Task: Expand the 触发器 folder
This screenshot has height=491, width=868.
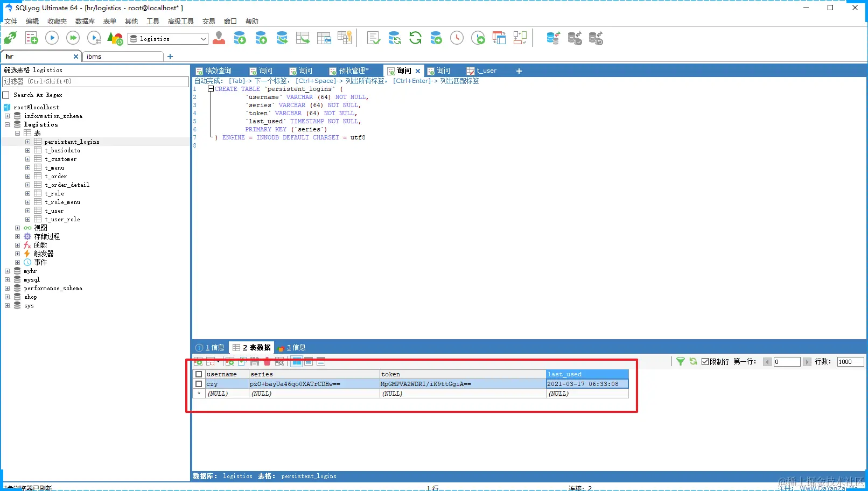Action: pos(17,254)
